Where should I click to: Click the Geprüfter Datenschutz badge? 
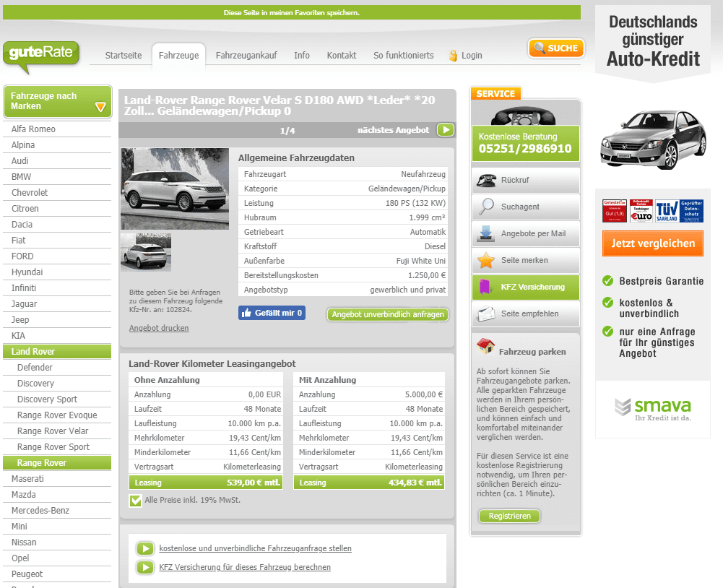coord(691,211)
